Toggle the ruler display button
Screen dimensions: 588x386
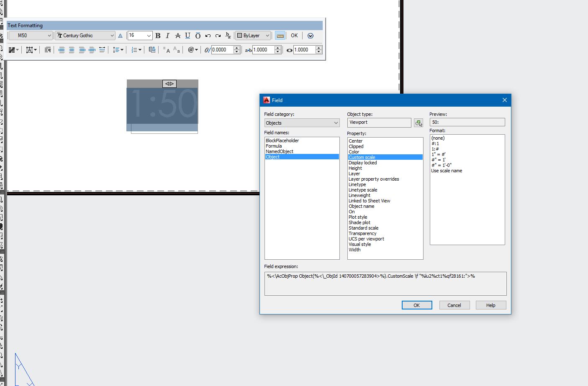[280, 36]
